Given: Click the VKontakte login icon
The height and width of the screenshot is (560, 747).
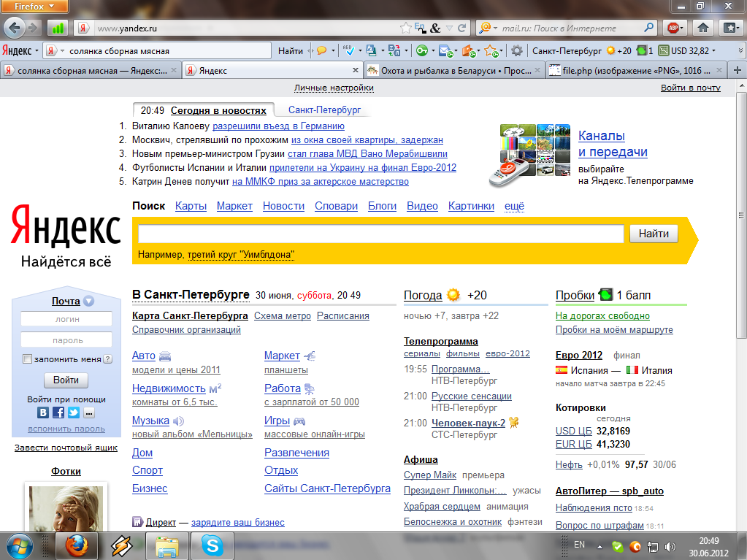Looking at the screenshot, I should tap(43, 413).
